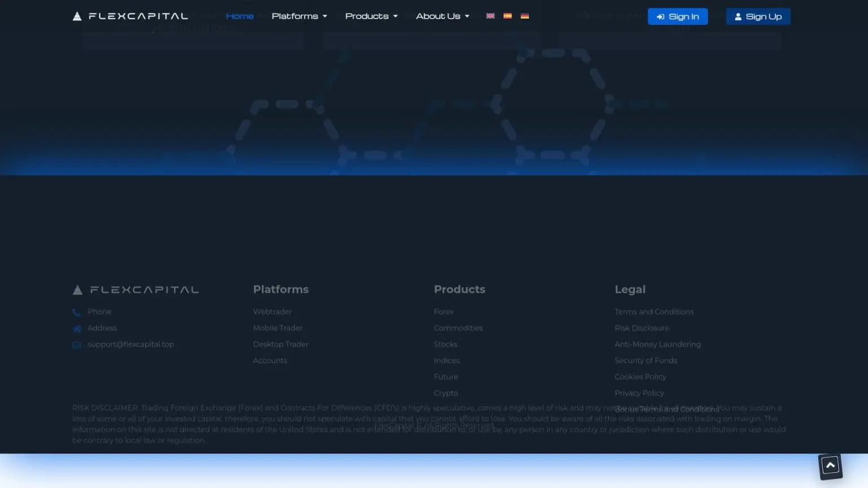
Task: Click the email envelope icon in the footer
Action: click(x=77, y=345)
